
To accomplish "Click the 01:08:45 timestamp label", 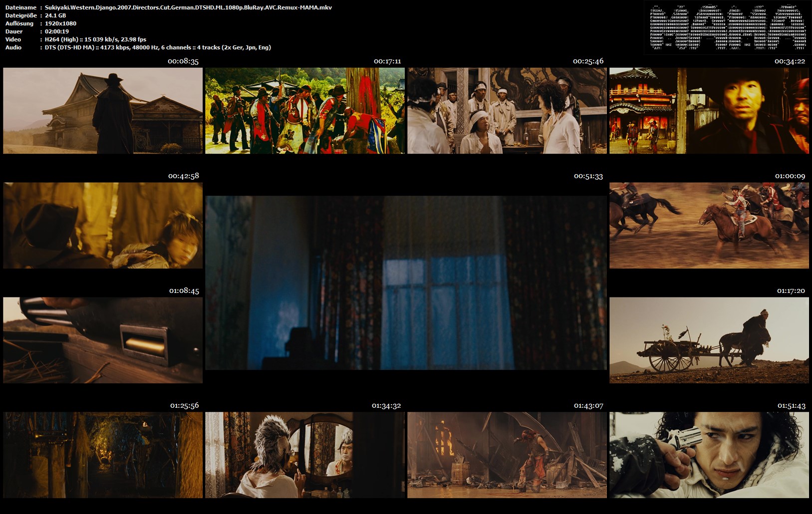I will coord(184,291).
